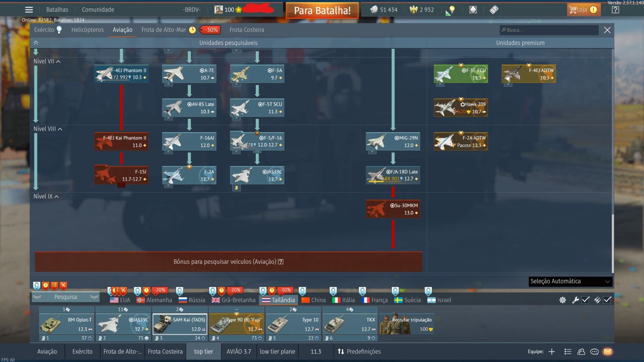The width and height of the screenshot is (644, 362).
Task: Select the Grã-Bretanha nation
Action: 233,300
